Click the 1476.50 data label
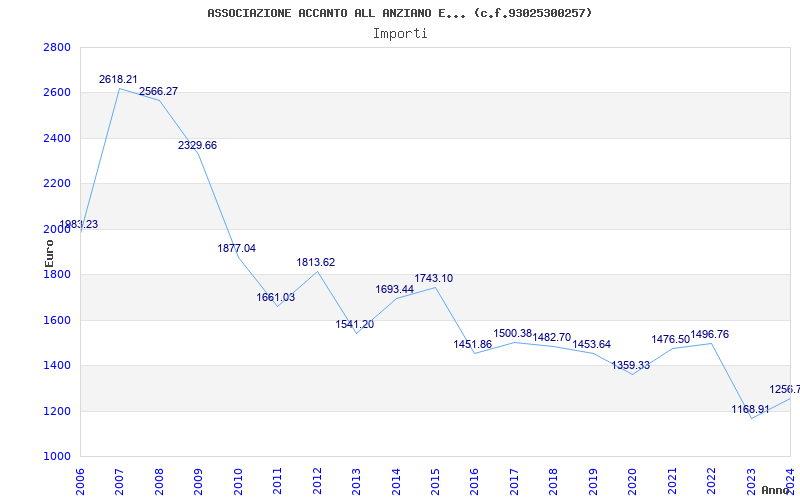This screenshot has height=500, width=800. click(x=671, y=339)
